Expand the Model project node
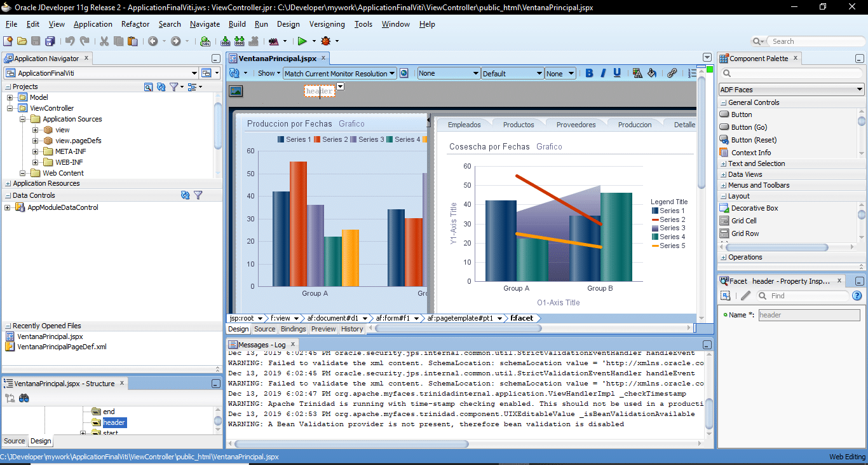868x465 pixels. click(10, 97)
